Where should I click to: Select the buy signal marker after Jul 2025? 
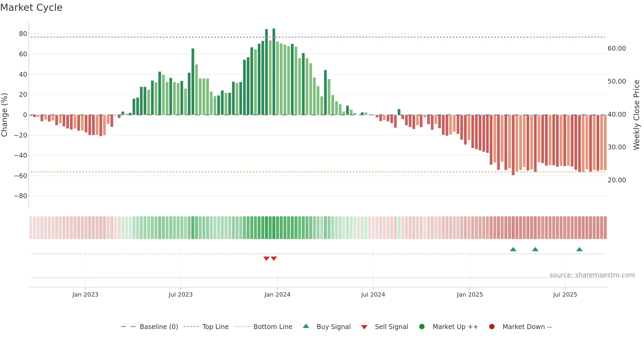579,249
